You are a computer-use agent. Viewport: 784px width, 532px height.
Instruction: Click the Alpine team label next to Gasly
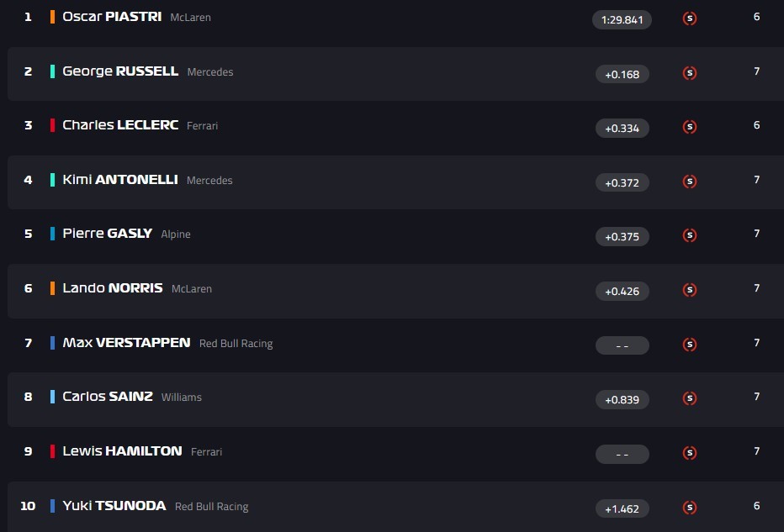tap(176, 234)
